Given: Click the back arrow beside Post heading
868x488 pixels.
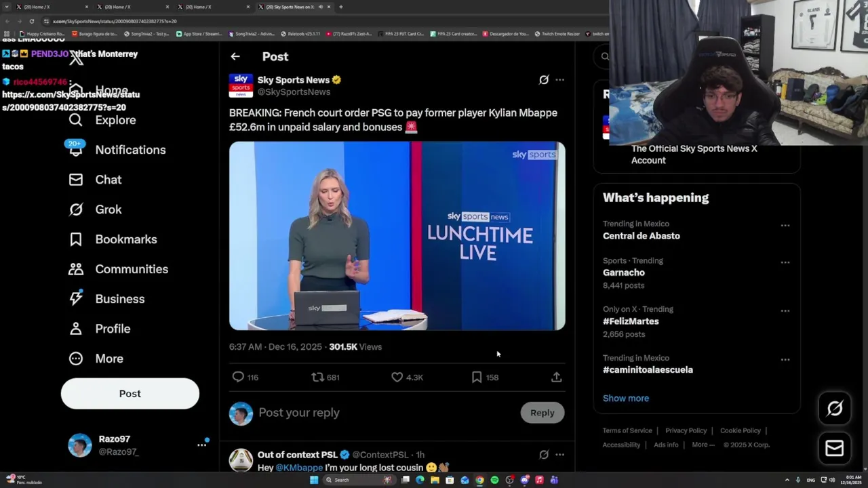Looking at the screenshot, I should coord(235,57).
